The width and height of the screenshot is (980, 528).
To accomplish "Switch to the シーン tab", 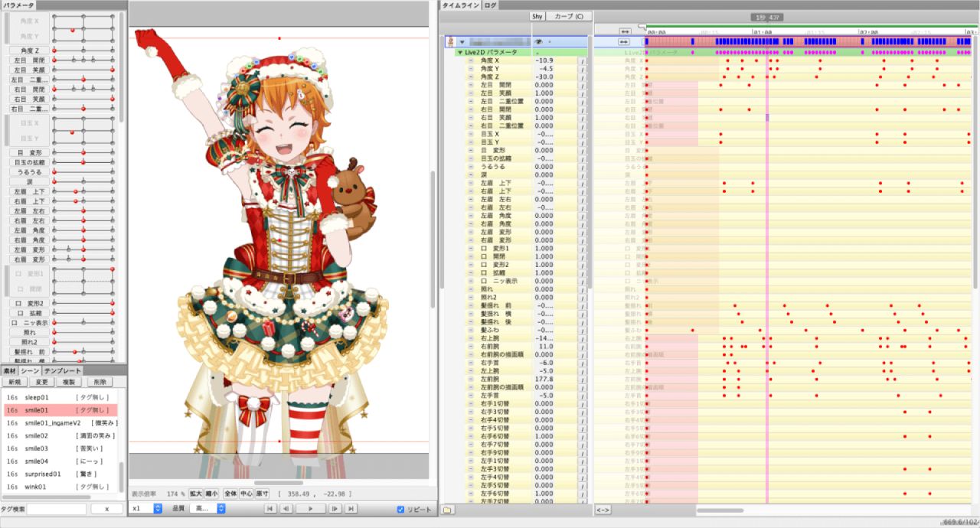I will click(x=30, y=370).
